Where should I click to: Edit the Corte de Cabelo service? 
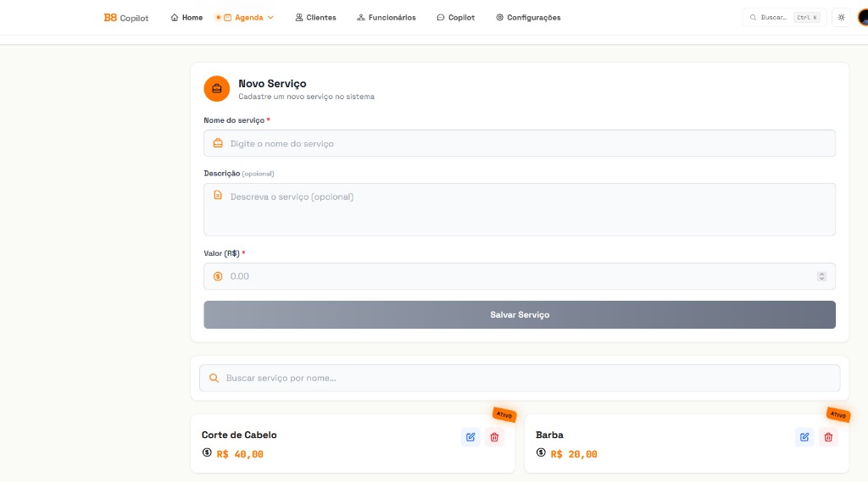coord(470,437)
